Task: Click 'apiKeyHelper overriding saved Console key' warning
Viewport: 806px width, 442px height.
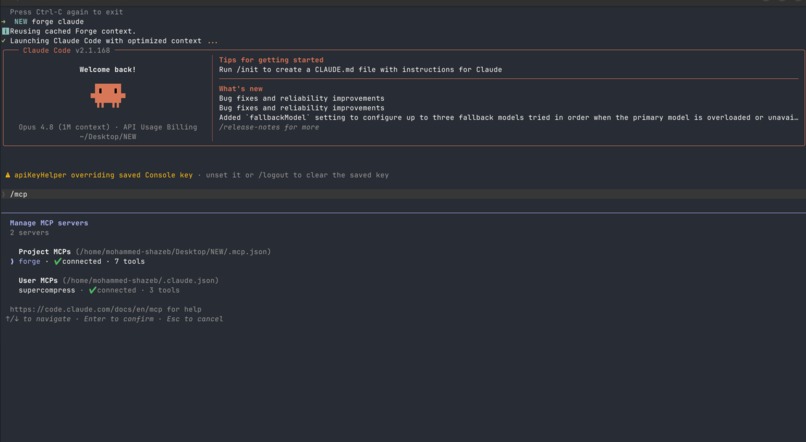Action: coord(103,175)
